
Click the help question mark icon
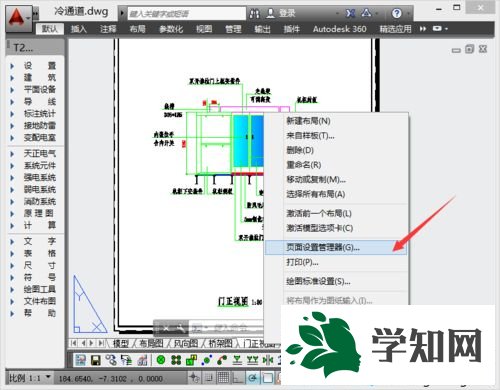pyautogui.click(x=397, y=13)
